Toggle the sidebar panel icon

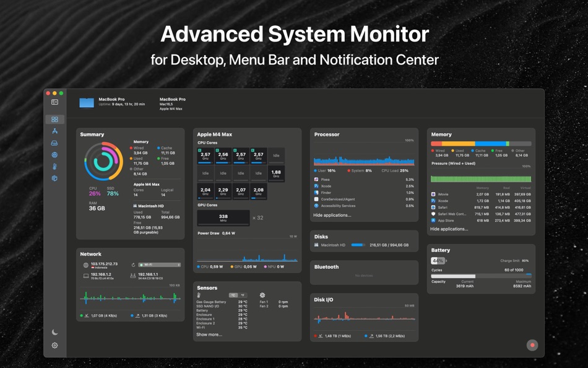tap(54, 102)
